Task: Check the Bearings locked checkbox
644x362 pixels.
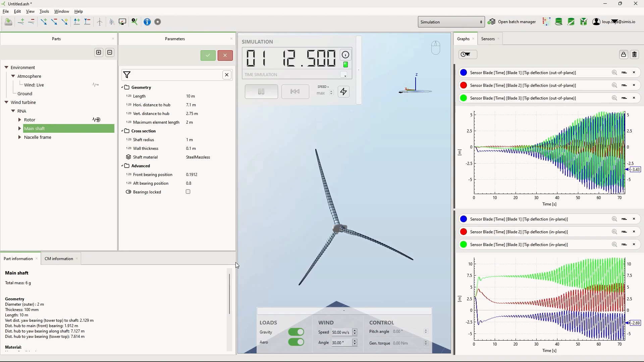Action: [188, 192]
